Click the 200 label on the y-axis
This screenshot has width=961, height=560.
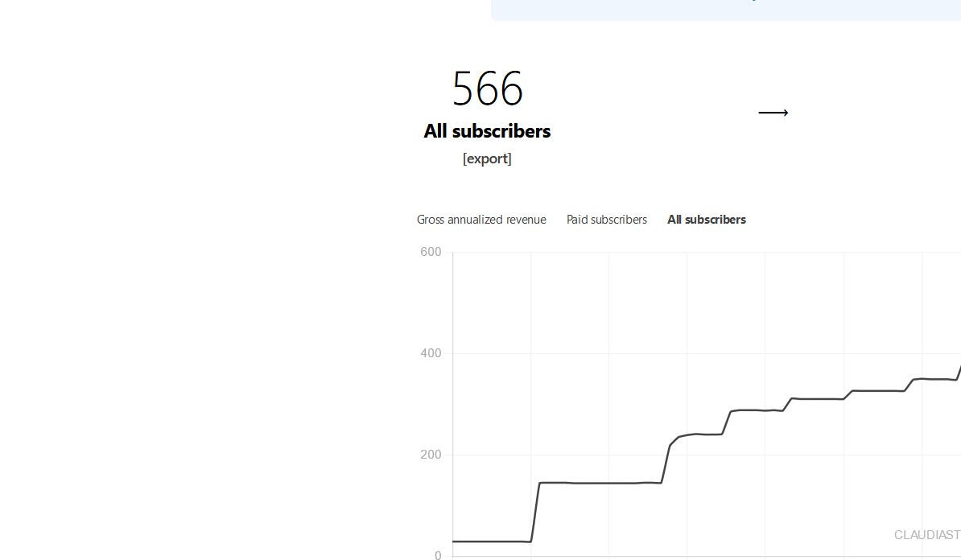coord(431,455)
